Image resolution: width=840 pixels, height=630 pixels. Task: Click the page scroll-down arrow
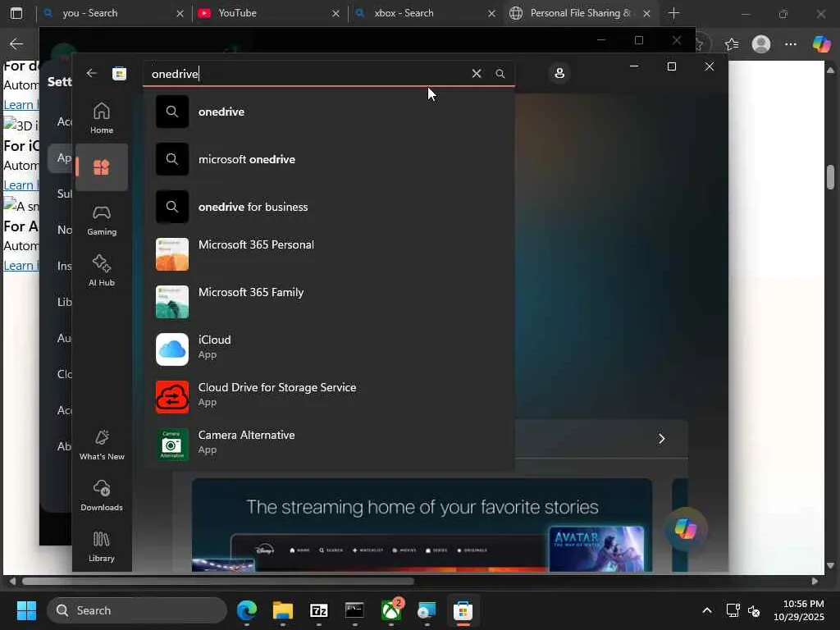coord(830,566)
